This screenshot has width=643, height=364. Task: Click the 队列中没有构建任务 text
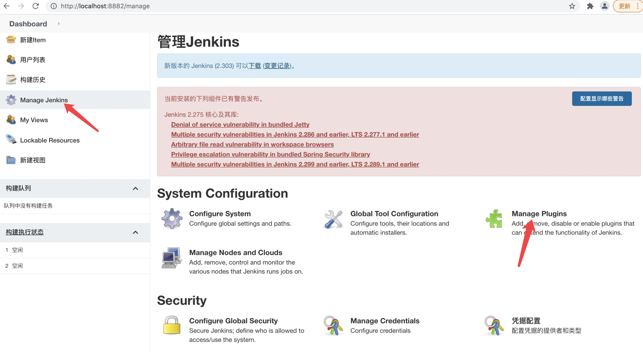tap(28, 206)
